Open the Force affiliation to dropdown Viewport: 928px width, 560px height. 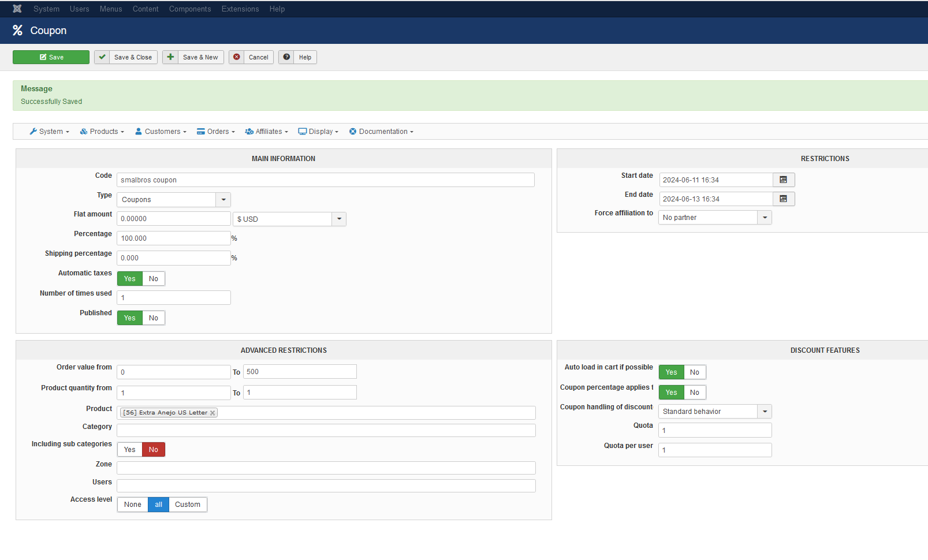(715, 218)
